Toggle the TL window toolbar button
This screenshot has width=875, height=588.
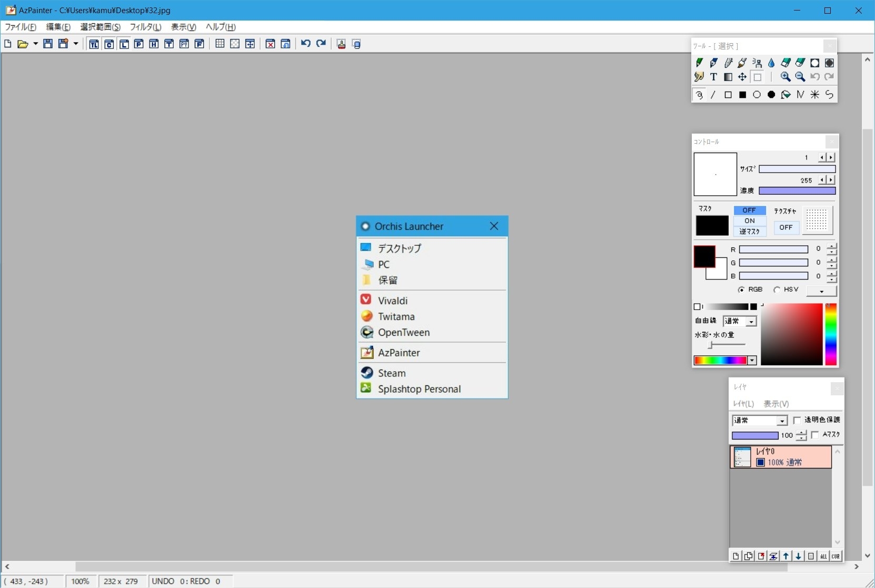pyautogui.click(x=94, y=44)
